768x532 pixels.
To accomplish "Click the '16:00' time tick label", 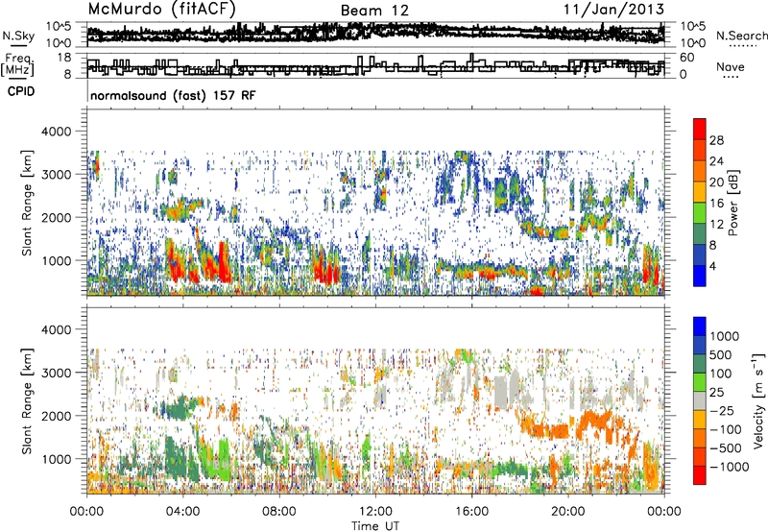I will tap(471, 512).
